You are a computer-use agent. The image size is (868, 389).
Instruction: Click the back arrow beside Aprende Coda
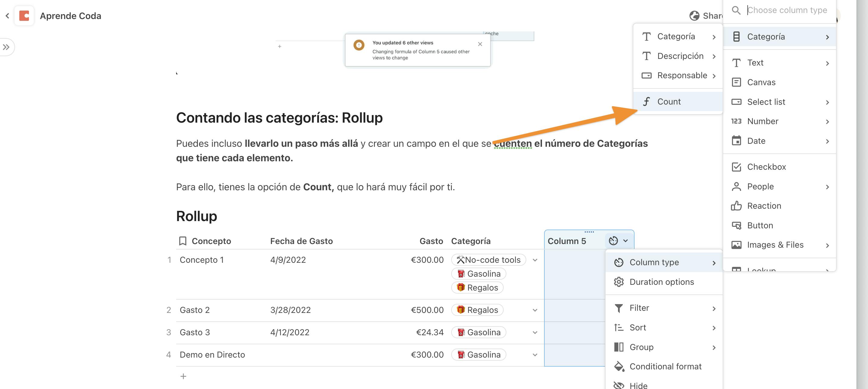[7, 15]
